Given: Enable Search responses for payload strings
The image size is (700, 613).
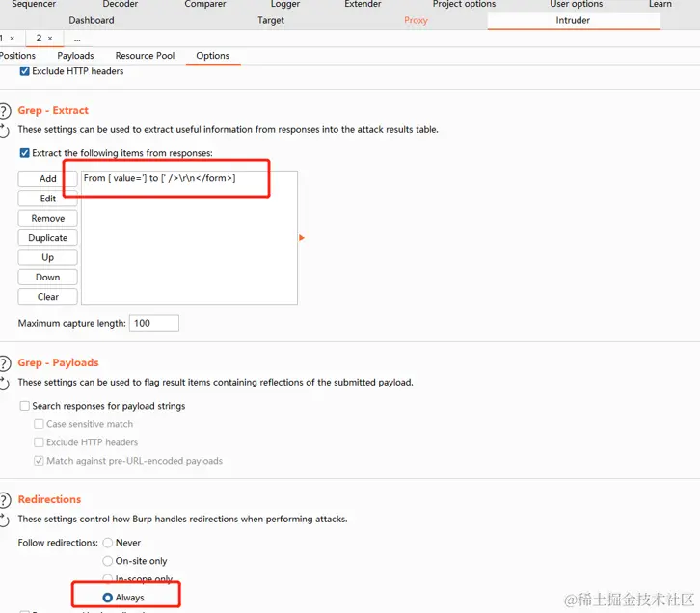Looking at the screenshot, I should 25,406.
